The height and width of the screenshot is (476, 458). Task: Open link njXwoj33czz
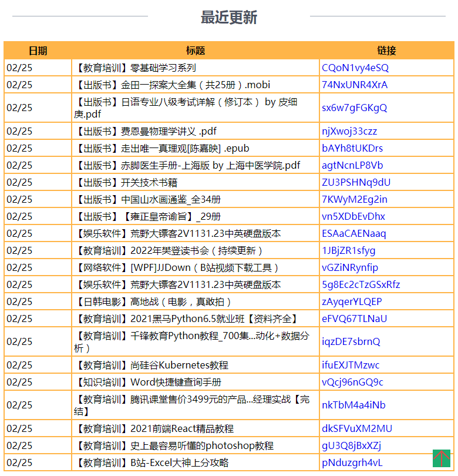[349, 131]
